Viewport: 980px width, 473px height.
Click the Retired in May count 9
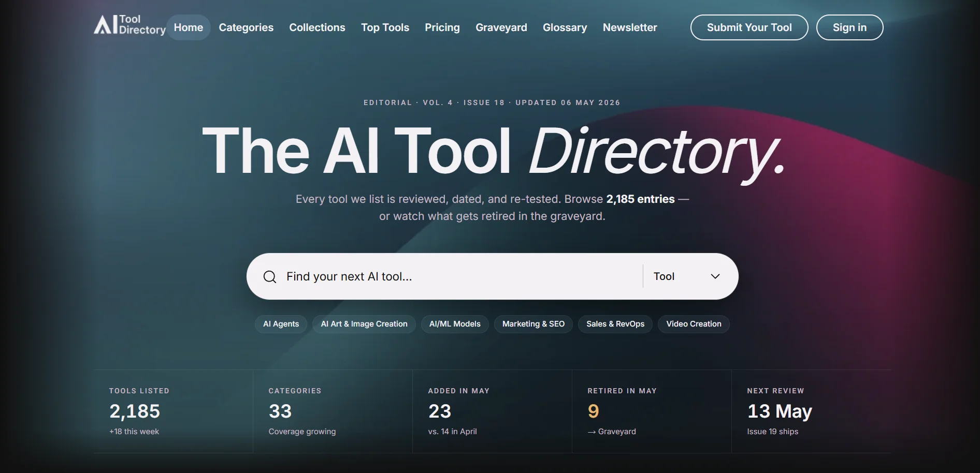click(594, 411)
